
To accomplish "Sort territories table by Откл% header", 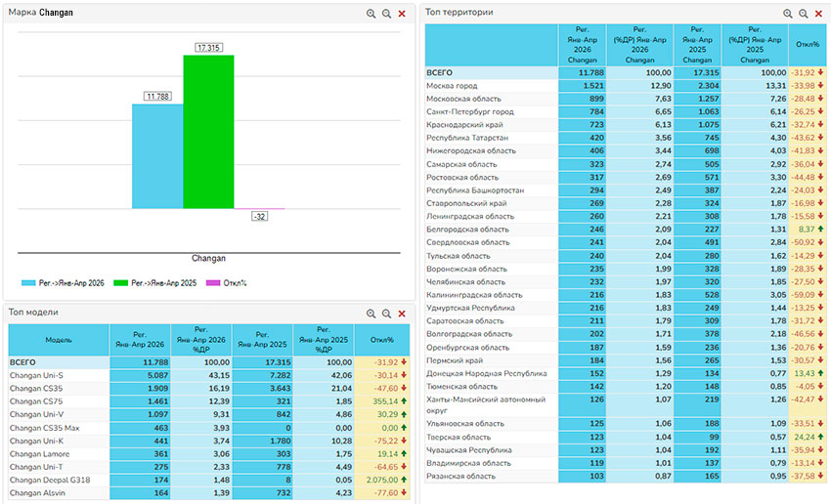I will 808,45.
